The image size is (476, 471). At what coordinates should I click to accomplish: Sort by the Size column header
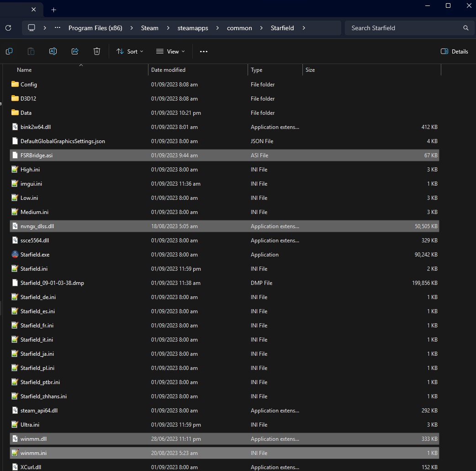(x=310, y=70)
